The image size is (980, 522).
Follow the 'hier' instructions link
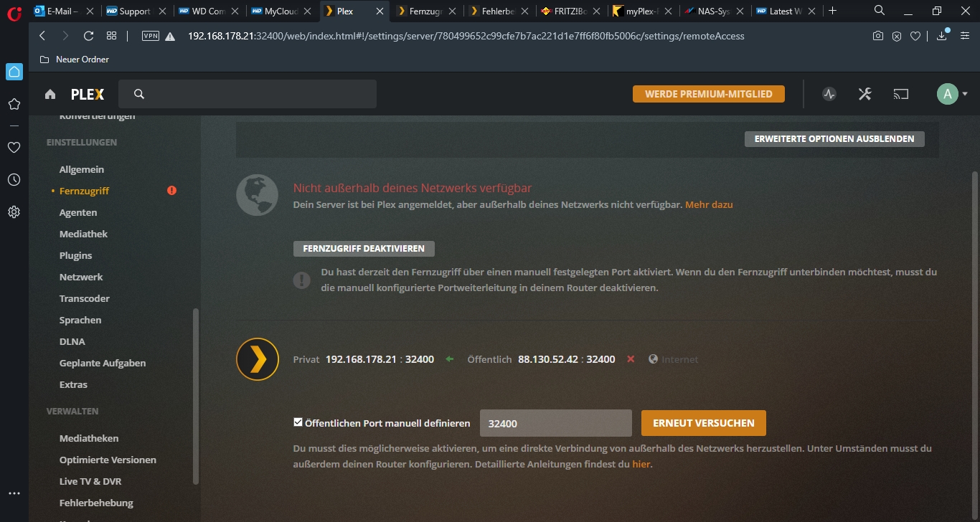point(641,464)
